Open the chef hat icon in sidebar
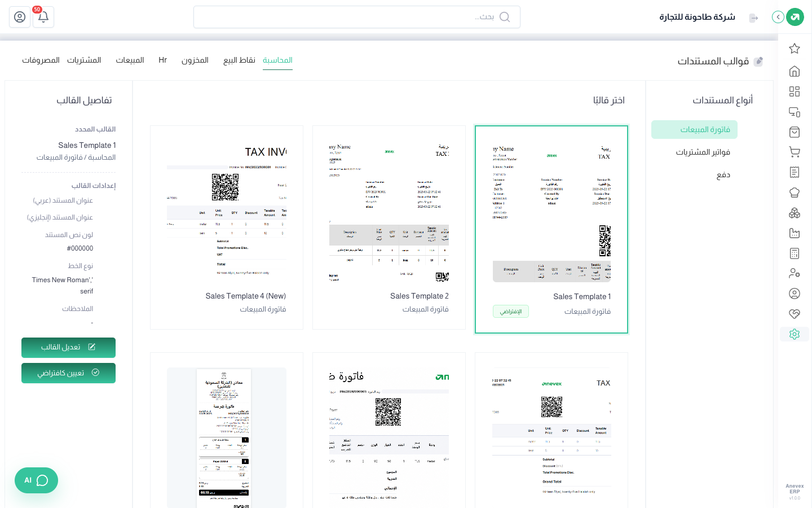The height and width of the screenshot is (508, 812). 795,192
